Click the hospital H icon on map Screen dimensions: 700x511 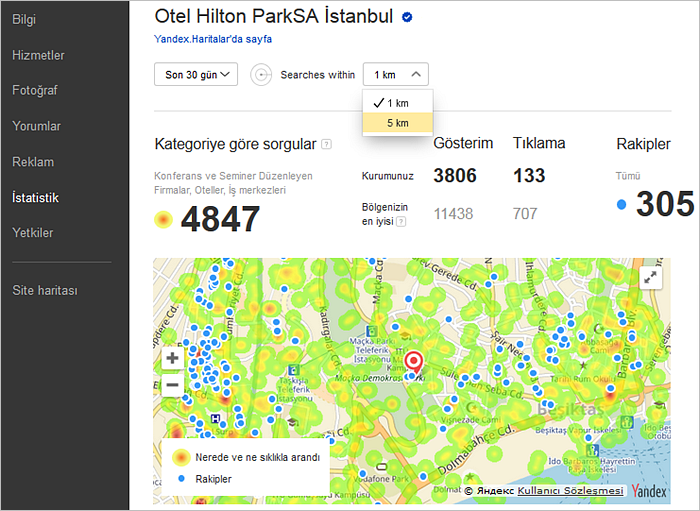215,419
